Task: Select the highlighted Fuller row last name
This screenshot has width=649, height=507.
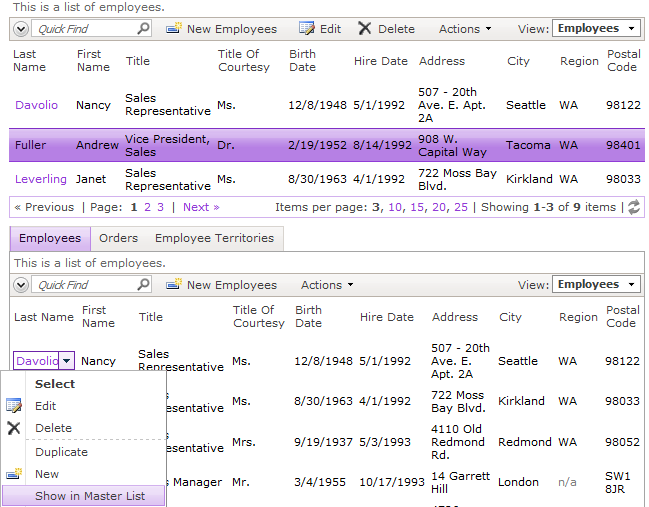Action: point(30,145)
